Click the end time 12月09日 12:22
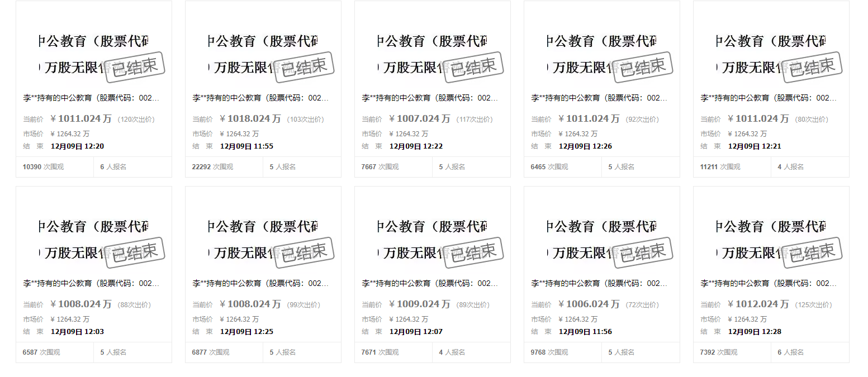 [x=416, y=146]
